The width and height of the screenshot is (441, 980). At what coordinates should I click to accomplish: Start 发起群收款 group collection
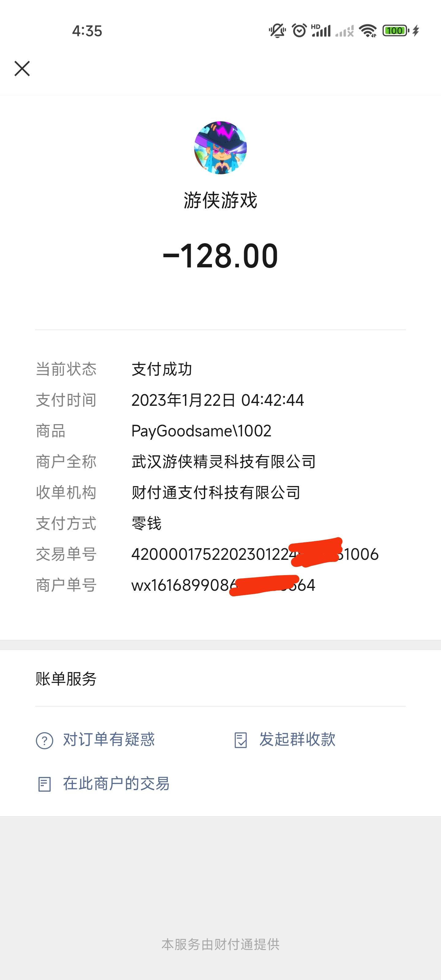tap(297, 739)
